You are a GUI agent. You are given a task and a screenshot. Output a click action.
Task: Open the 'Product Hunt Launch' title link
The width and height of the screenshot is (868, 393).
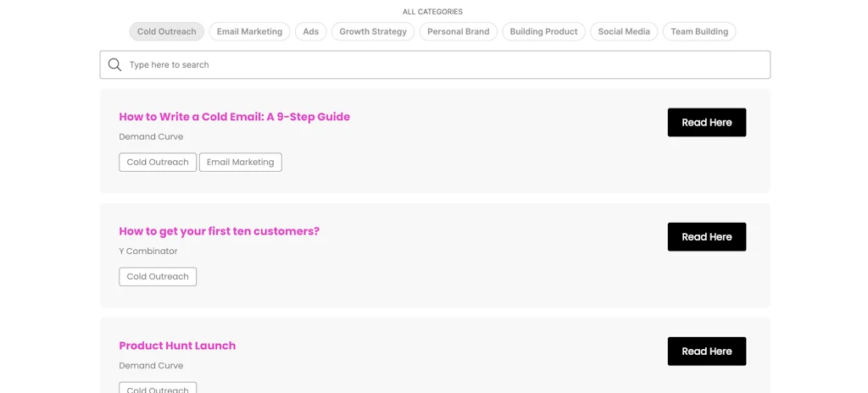(177, 346)
